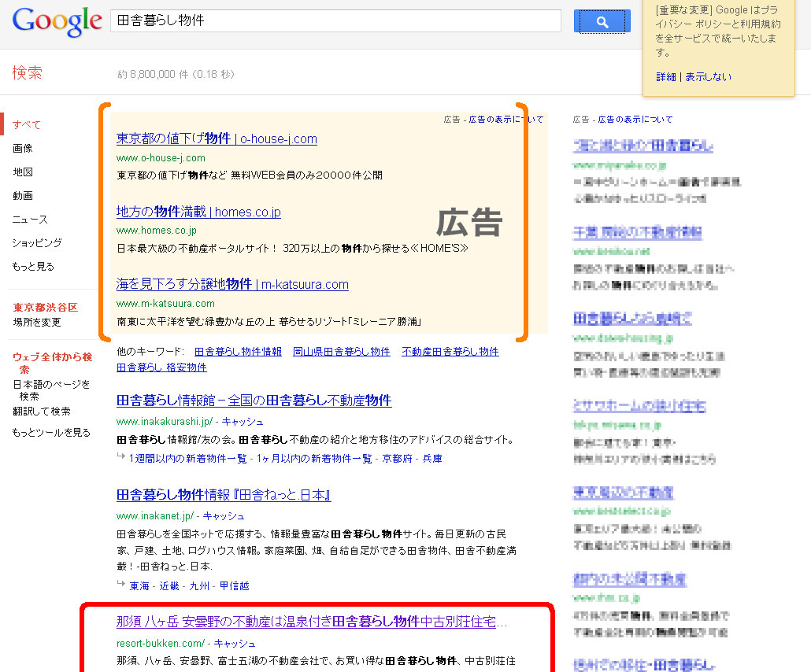The height and width of the screenshot is (672, 811).
Task: Open sitelink 東海
Action: click(x=139, y=586)
